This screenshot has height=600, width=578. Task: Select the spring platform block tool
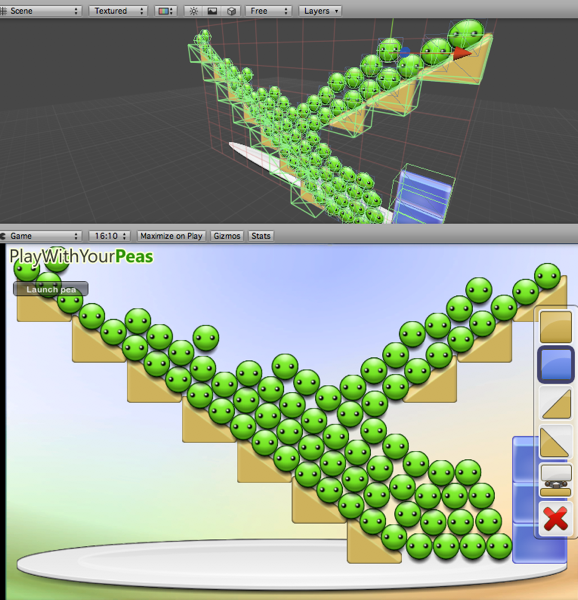tap(556, 481)
